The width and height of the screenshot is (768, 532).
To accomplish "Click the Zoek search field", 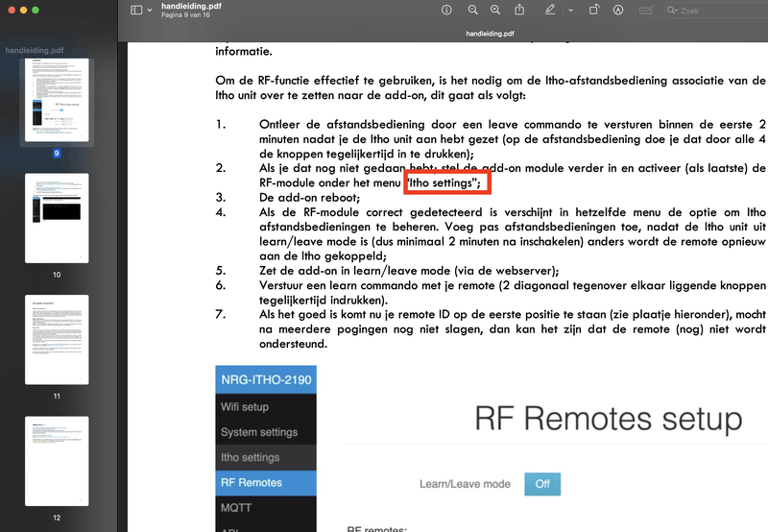I will pyautogui.click(x=716, y=11).
